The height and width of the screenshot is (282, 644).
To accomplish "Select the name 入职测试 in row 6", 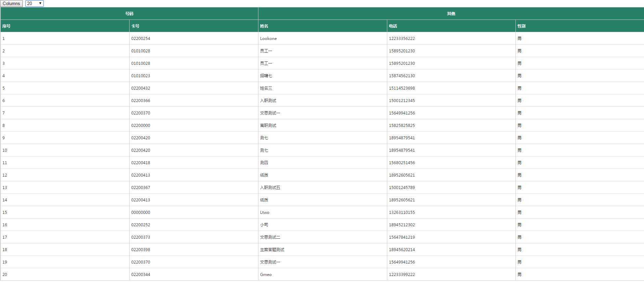I will (x=268, y=101).
